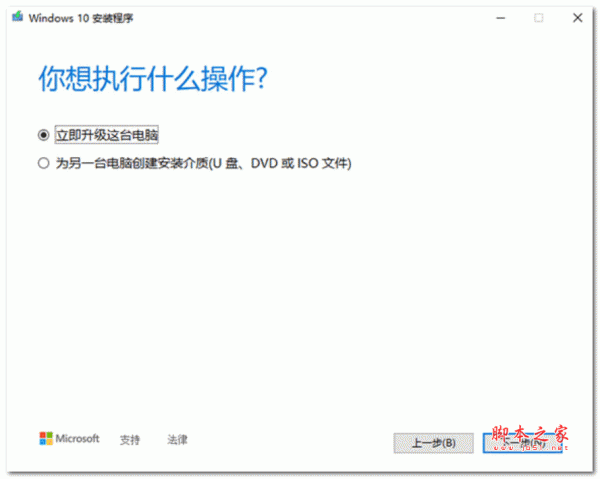Click the Windows 10 setup title bar icon

coord(17,16)
